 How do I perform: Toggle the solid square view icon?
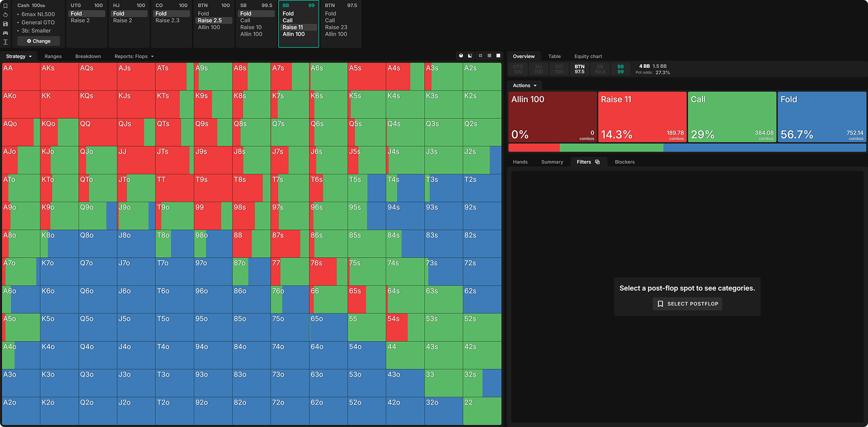point(498,56)
